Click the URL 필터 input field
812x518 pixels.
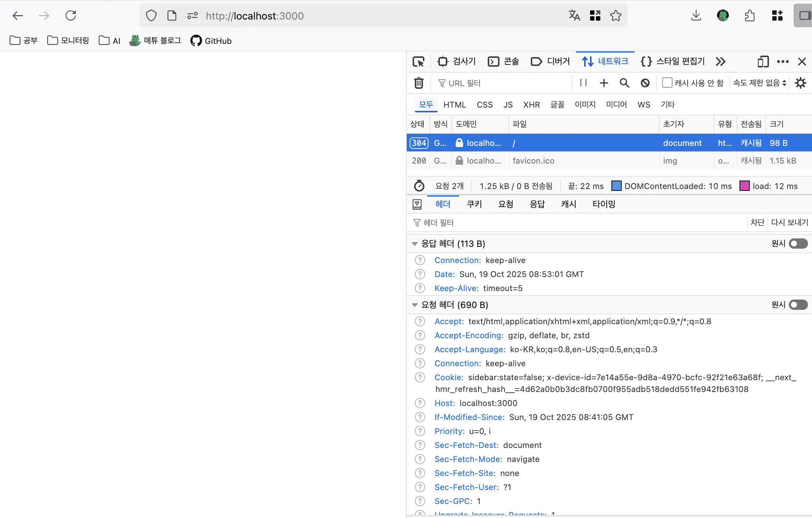tap(504, 83)
